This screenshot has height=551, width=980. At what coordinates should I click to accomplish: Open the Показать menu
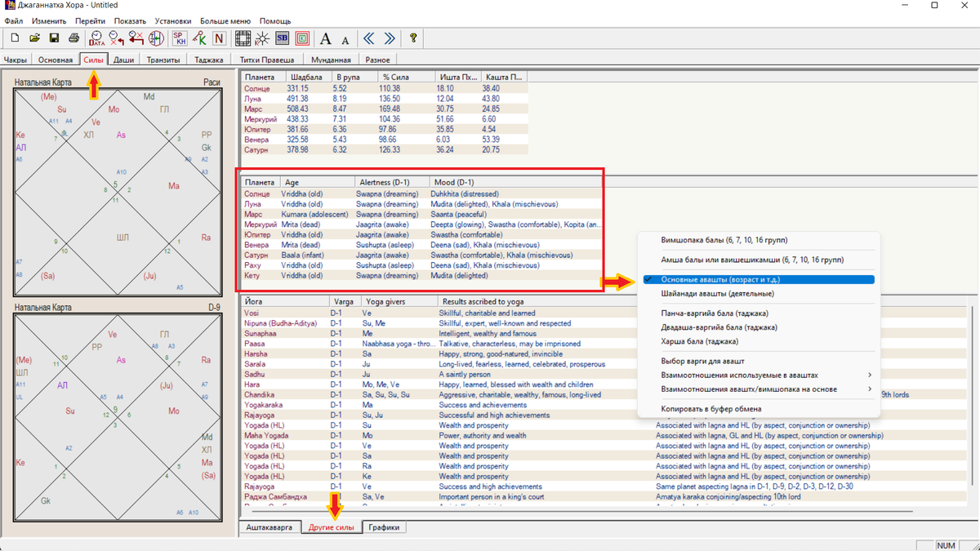coord(130,21)
